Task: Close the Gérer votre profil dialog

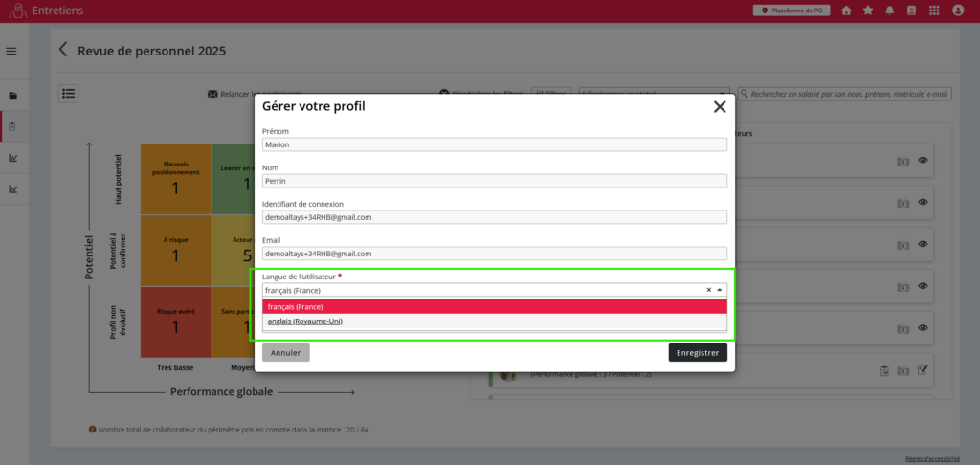Action: 720,107
